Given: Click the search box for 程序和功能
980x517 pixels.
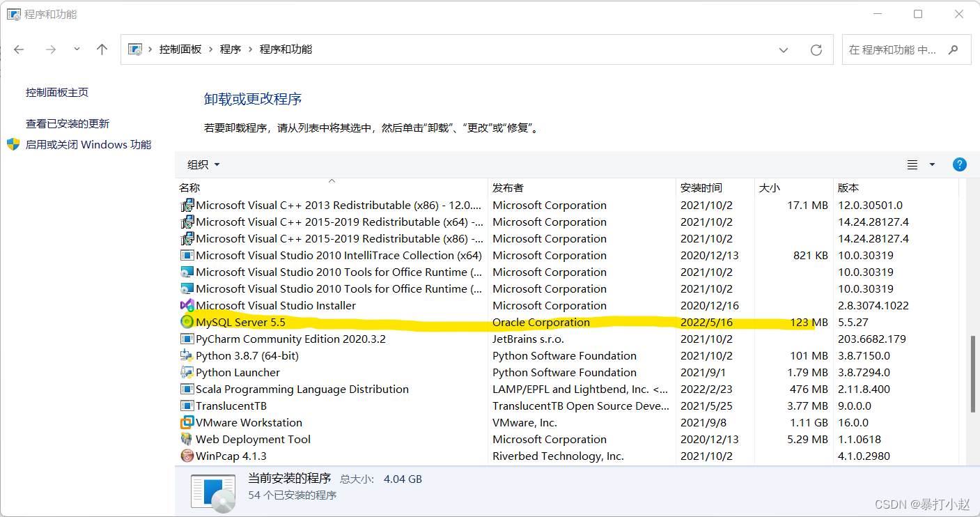Looking at the screenshot, I should pos(906,50).
